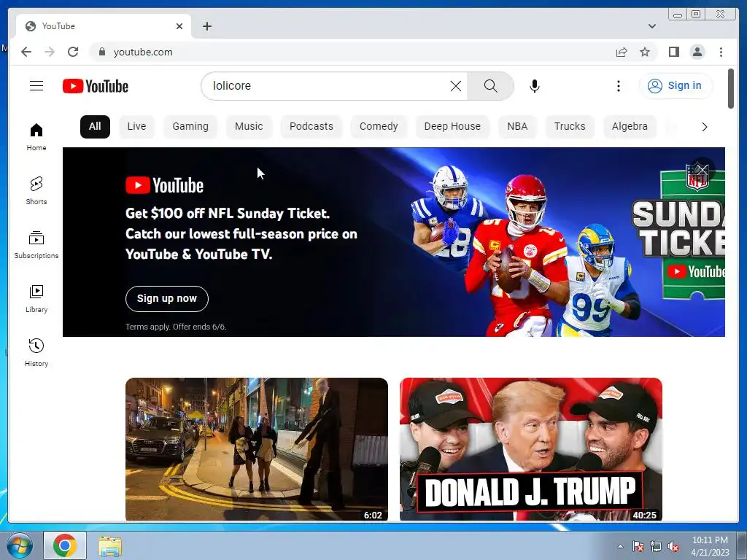Screen dimensions: 747x560
Task: Go back in browser
Action: click(26, 52)
